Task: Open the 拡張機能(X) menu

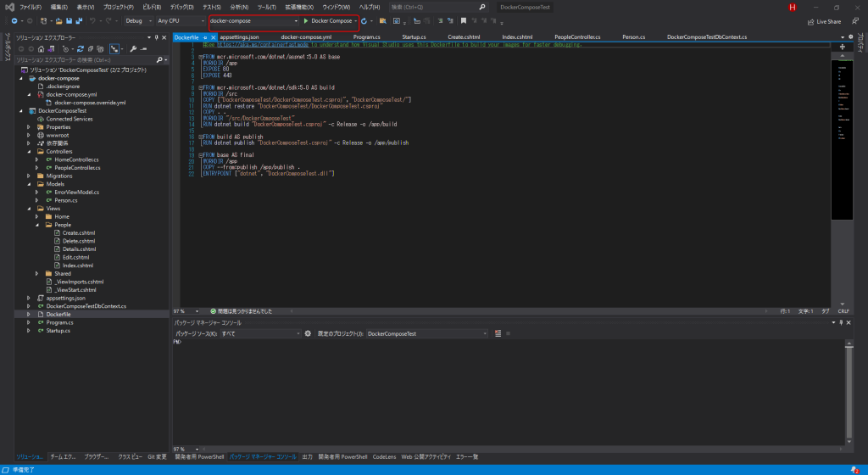Action: (299, 7)
